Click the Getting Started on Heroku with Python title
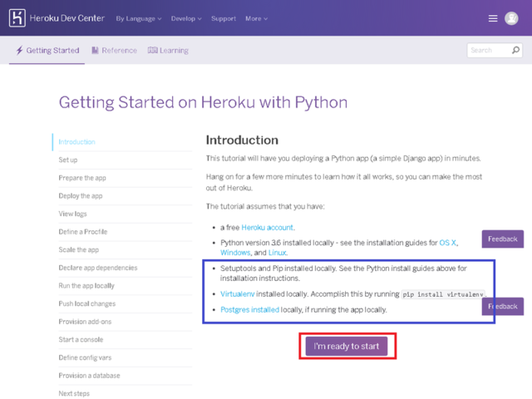Viewport: 532px width, 399px height. pyautogui.click(x=203, y=102)
